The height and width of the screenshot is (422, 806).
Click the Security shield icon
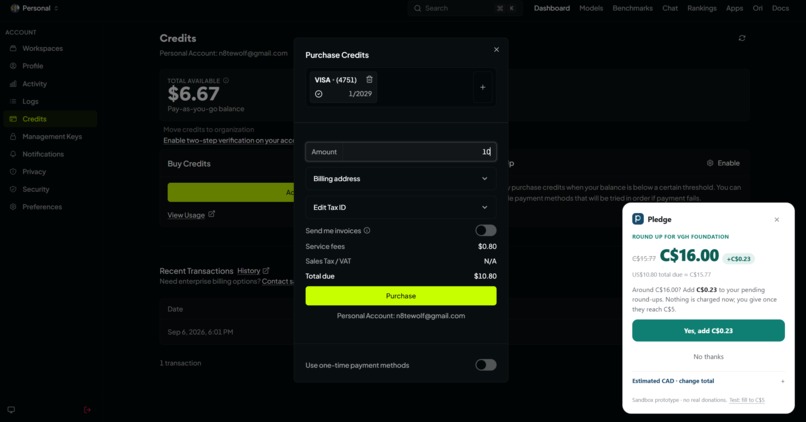click(13, 189)
